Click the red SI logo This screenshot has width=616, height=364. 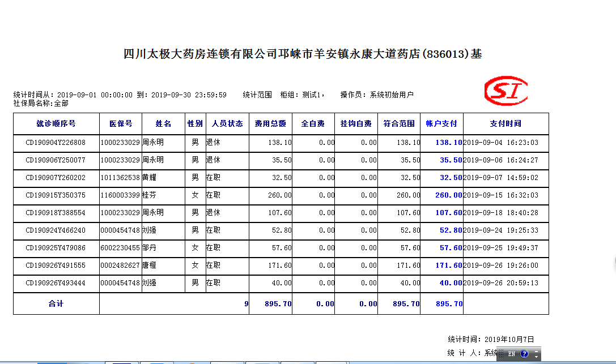click(x=506, y=91)
